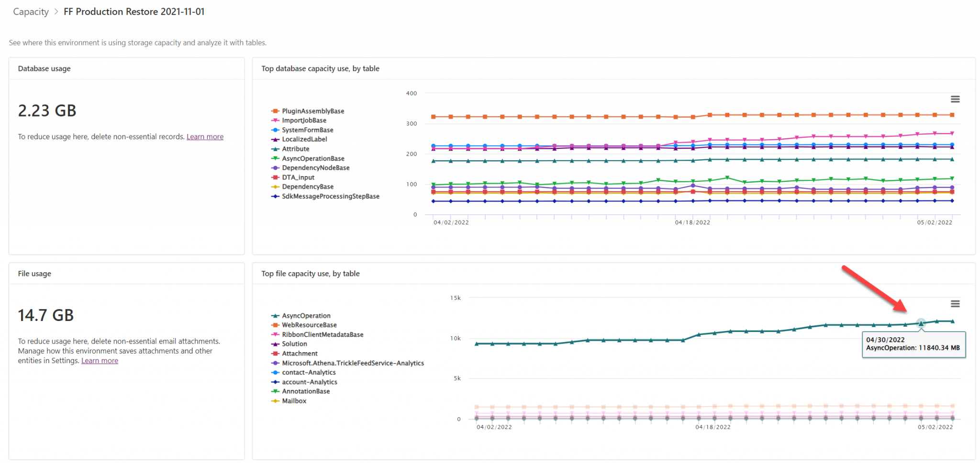Navigate back using the Capacity breadcrumb
The image size is (980, 465).
point(31,11)
